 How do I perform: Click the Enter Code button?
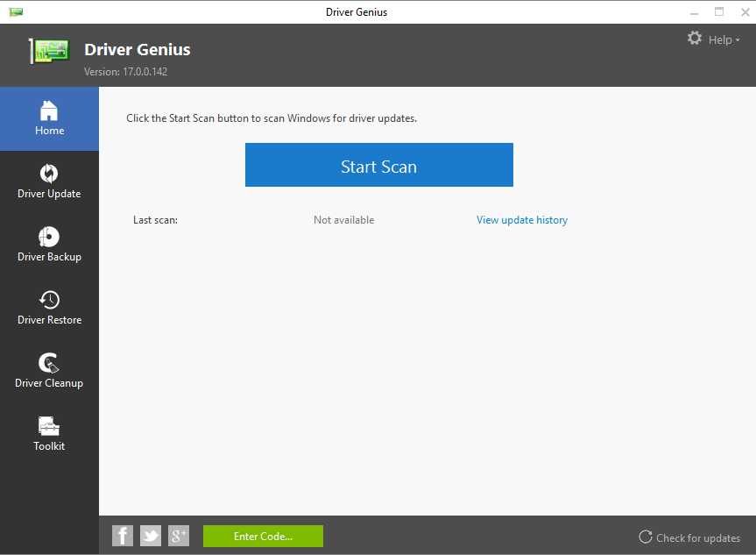[263, 535]
